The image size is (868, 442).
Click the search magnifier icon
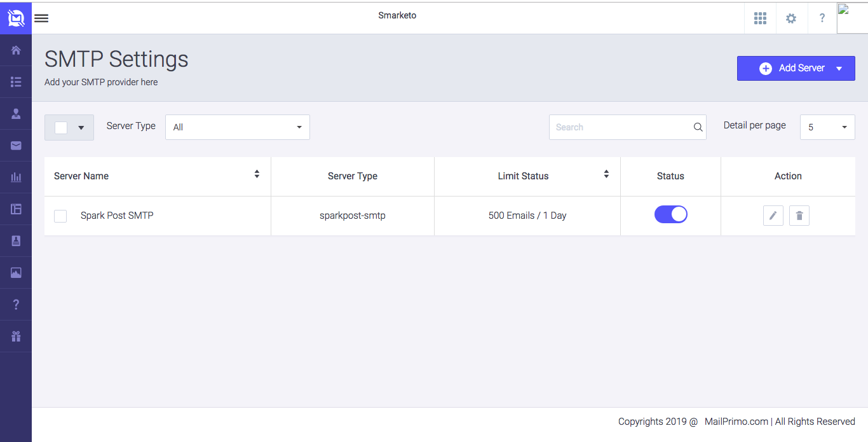698,127
